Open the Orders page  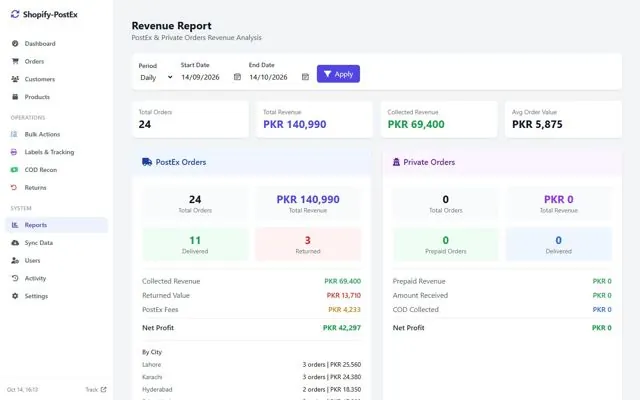(x=56, y=61)
